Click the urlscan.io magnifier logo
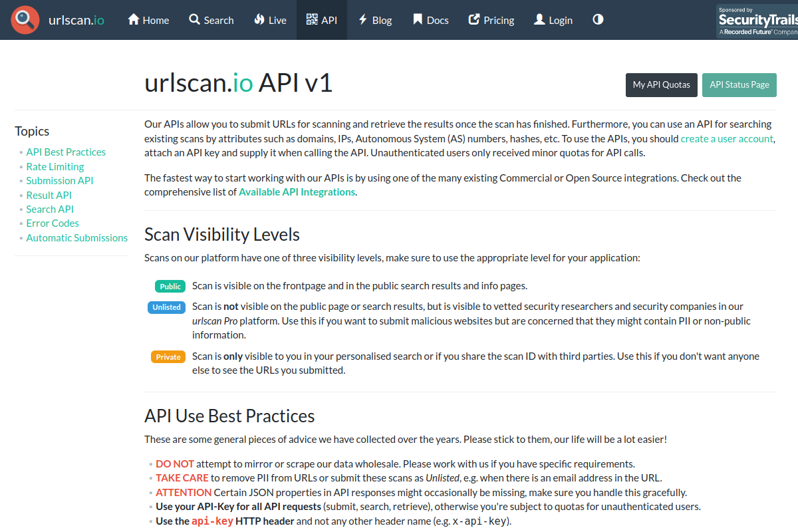Image resolution: width=798 pixels, height=532 pixels. [x=25, y=20]
